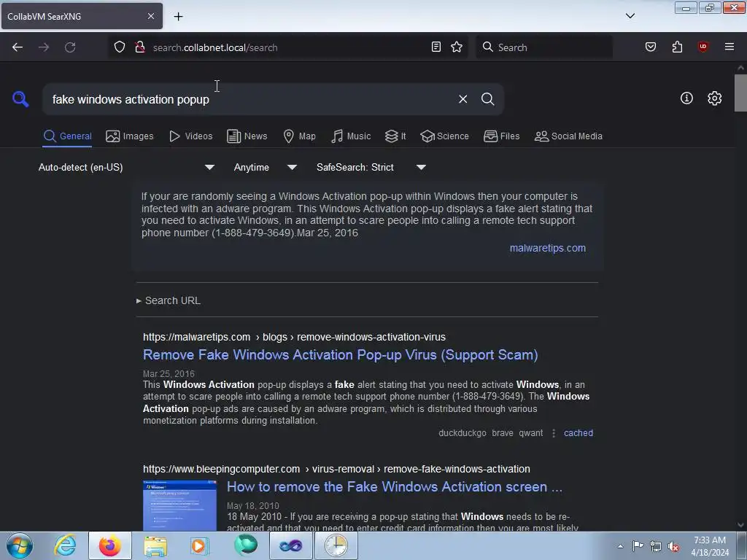Open Remove Fake Windows Activation Pop-up result
This screenshot has width=747, height=560.
[340, 355]
